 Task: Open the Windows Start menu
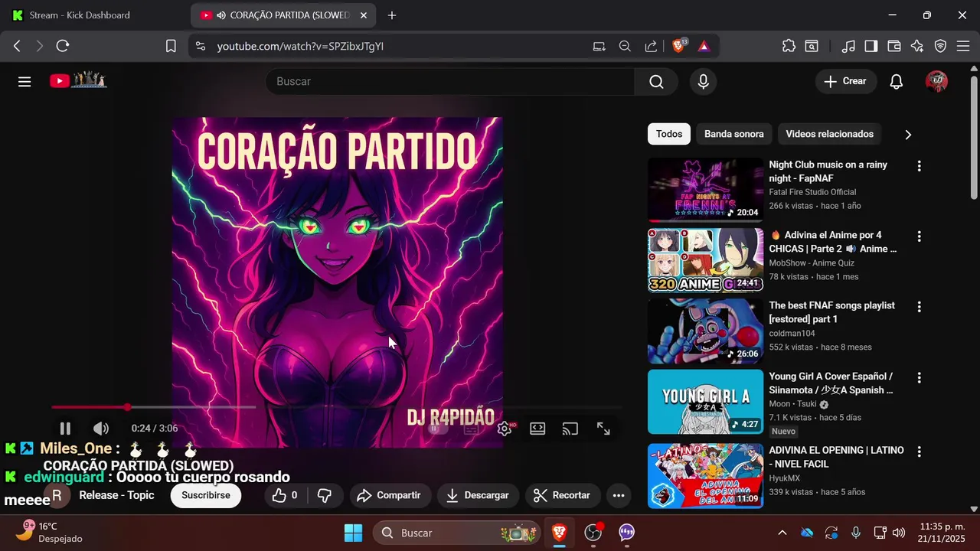pos(354,533)
